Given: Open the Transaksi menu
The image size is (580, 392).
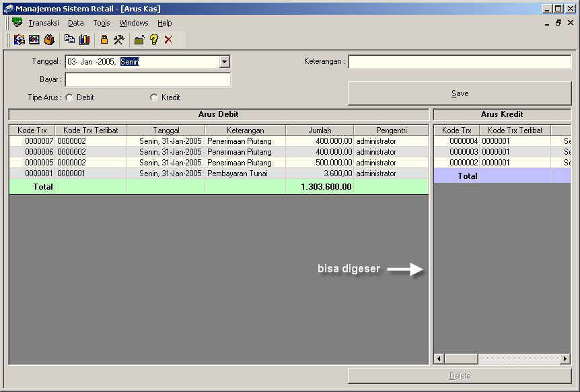Looking at the screenshot, I should pos(44,23).
